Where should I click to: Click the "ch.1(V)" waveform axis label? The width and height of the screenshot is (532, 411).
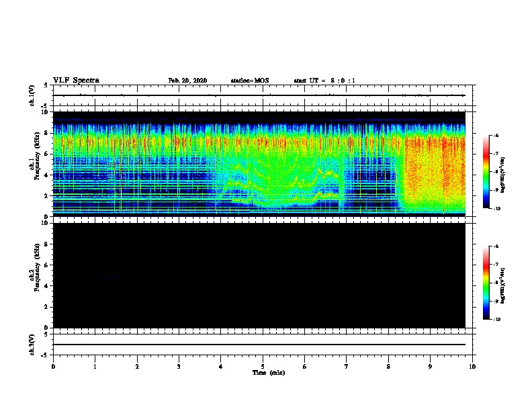(32, 95)
